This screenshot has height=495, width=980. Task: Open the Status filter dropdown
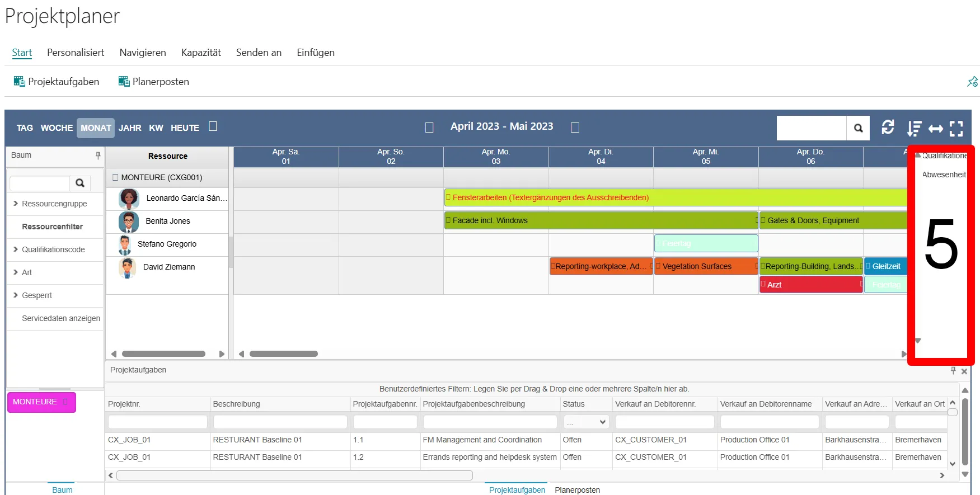click(585, 422)
